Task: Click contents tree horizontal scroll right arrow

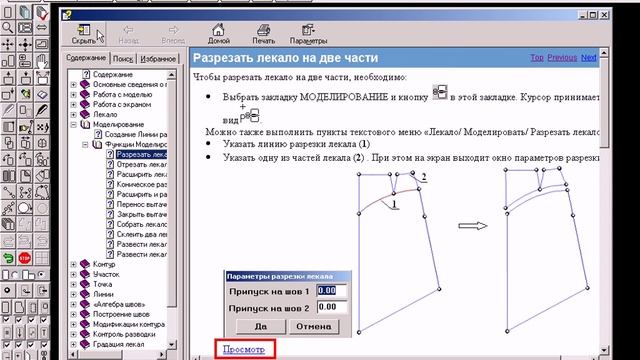Action: coord(162,354)
